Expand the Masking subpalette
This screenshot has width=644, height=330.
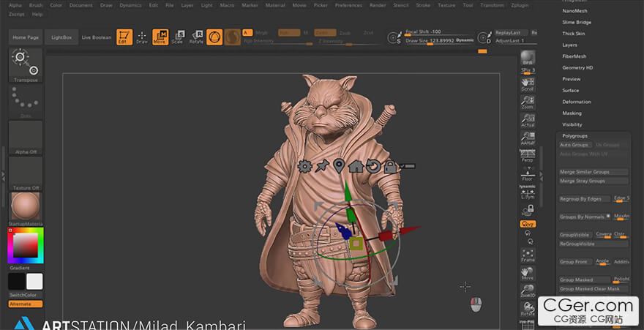[572, 113]
